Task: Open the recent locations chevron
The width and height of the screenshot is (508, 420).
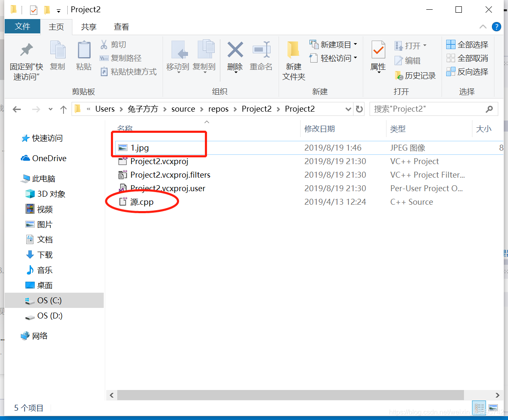Action: 51,109
